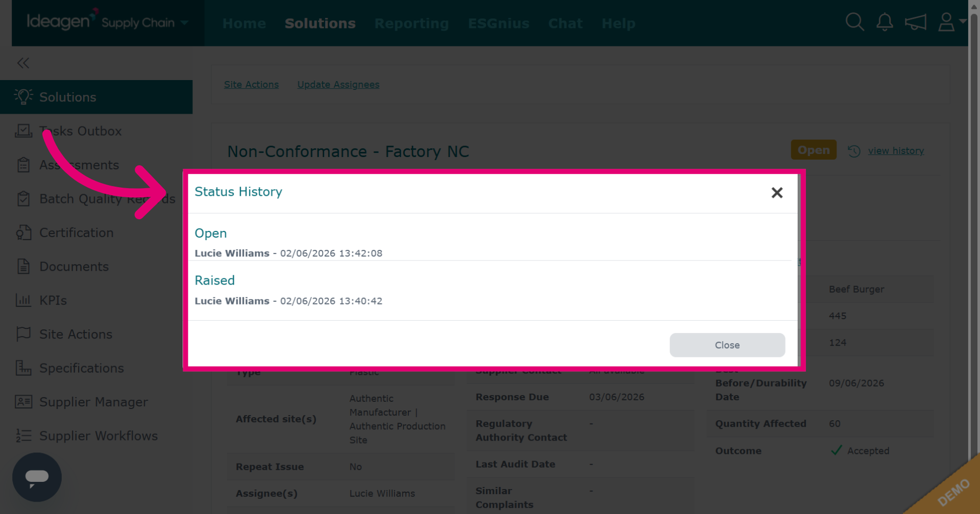
Task: Click the Beef Burger value
Action: coord(856,289)
